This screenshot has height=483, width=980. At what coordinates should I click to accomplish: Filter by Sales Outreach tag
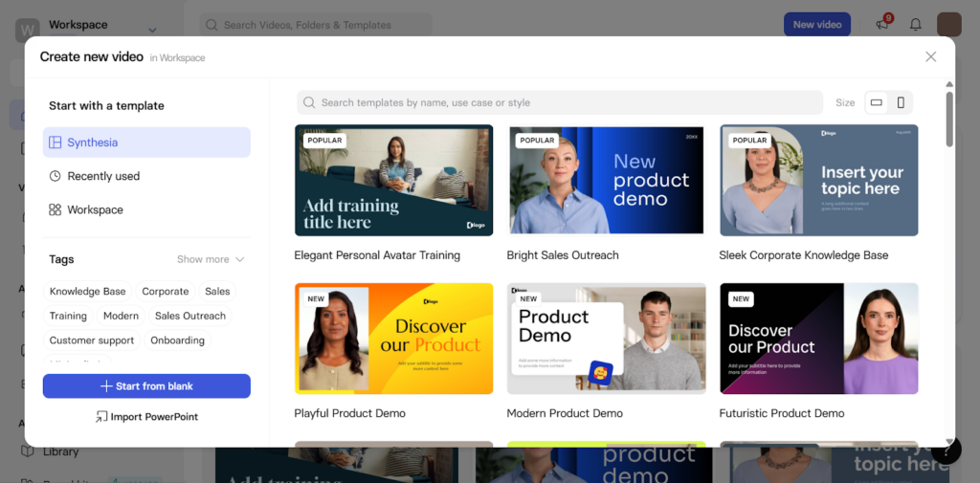pyautogui.click(x=190, y=316)
